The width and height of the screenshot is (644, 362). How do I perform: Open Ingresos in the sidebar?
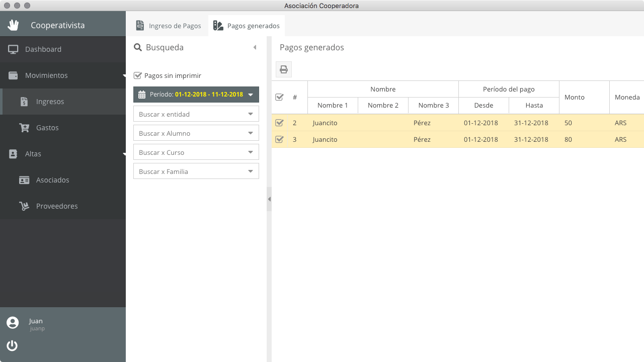click(63, 102)
